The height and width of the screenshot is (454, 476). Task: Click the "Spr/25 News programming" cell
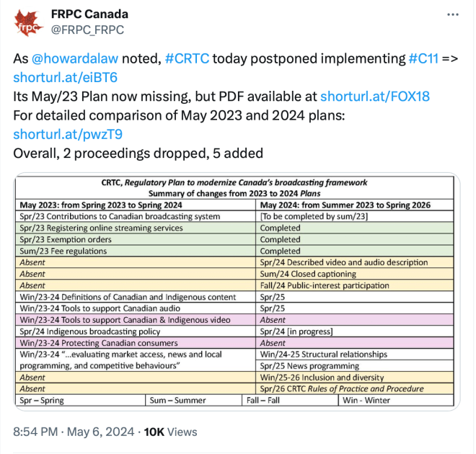(x=303, y=366)
